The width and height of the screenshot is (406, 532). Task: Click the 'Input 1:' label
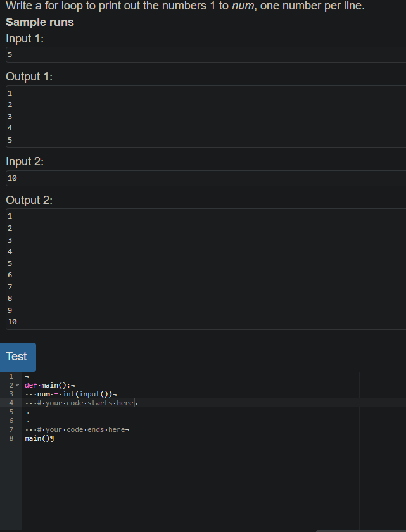coord(25,39)
